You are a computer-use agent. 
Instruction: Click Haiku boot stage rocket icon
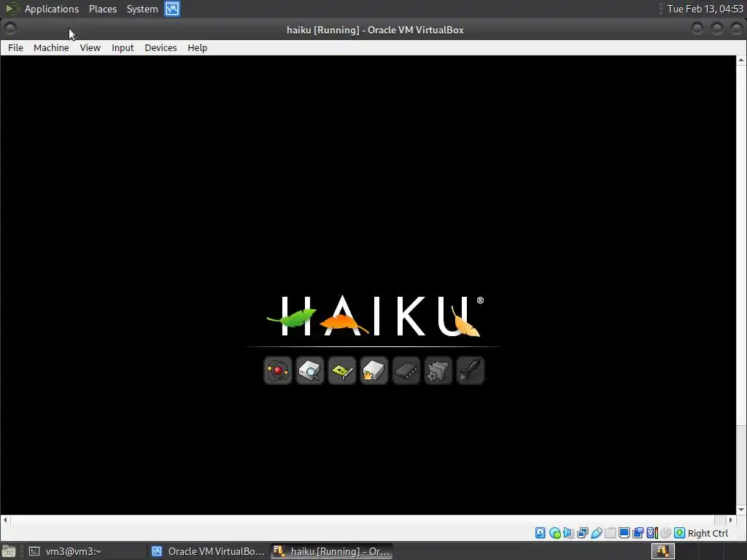tap(471, 370)
